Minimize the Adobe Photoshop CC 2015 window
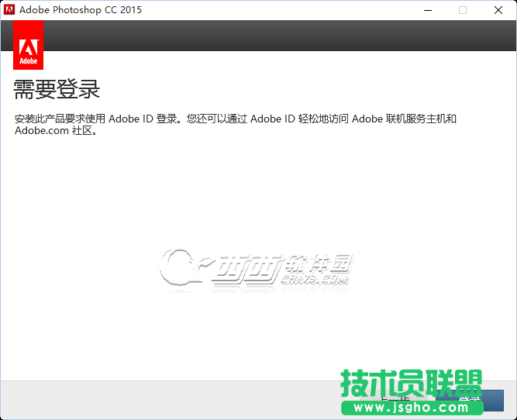The width and height of the screenshot is (517, 420). pyautogui.click(x=428, y=10)
